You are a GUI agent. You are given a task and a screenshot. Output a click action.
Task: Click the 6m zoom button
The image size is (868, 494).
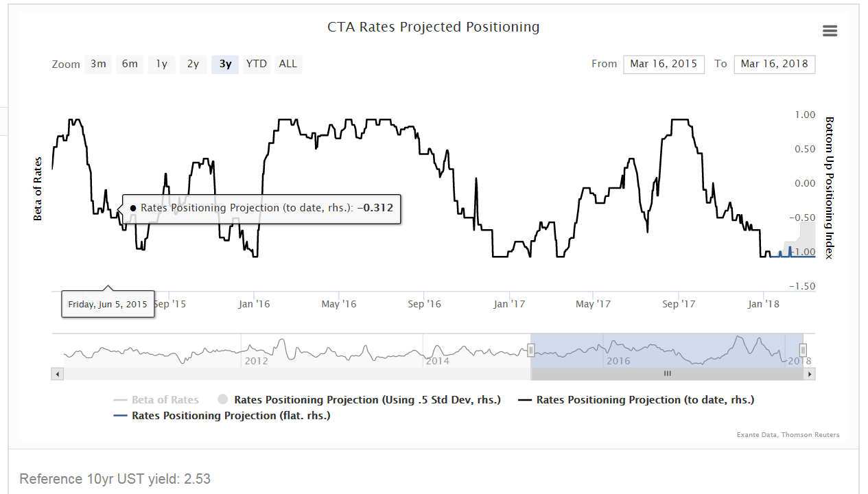tap(130, 63)
